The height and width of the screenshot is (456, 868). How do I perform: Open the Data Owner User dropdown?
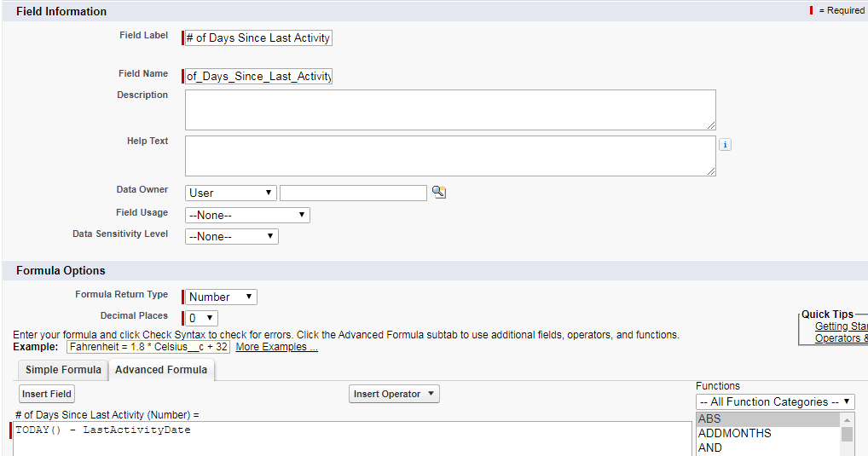231,193
